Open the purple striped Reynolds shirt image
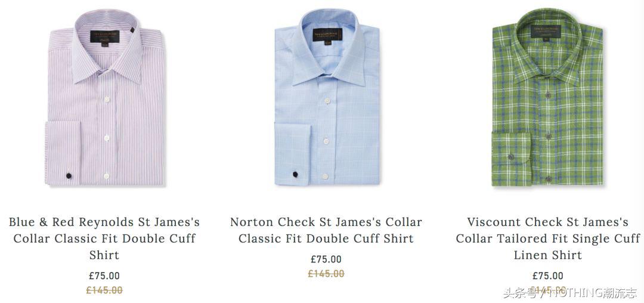Image resolution: width=644 pixels, height=303 pixels. click(x=105, y=98)
